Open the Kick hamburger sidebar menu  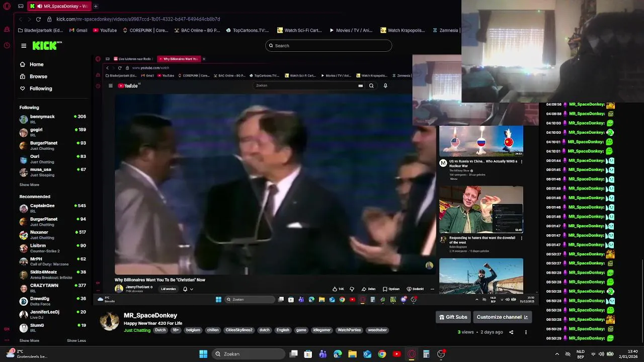[24, 46]
